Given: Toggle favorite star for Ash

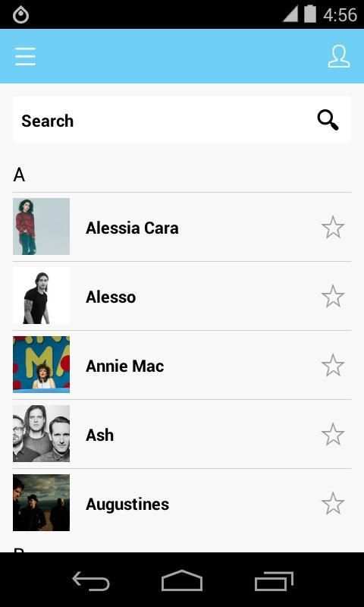Looking at the screenshot, I should coord(333,434).
